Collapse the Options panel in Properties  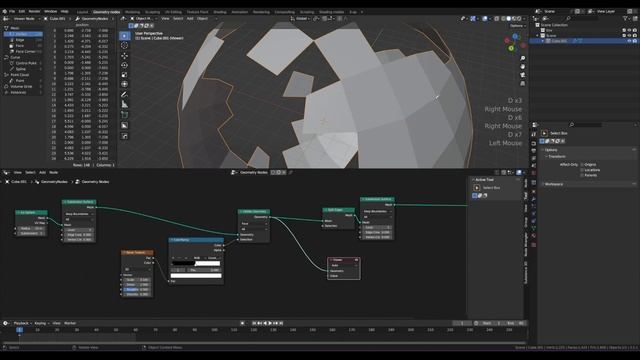(x=551, y=150)
